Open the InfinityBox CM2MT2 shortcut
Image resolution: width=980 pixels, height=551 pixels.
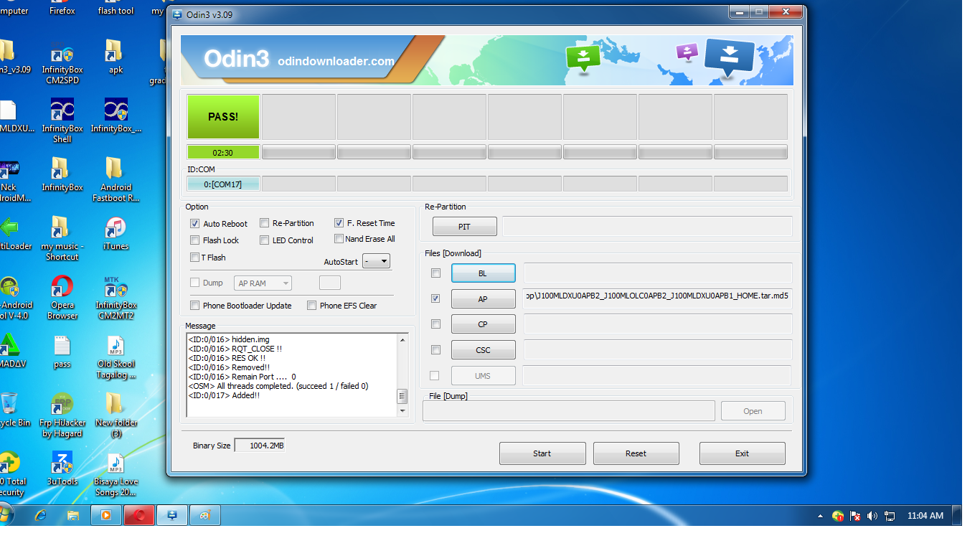(x=116, y=298)
